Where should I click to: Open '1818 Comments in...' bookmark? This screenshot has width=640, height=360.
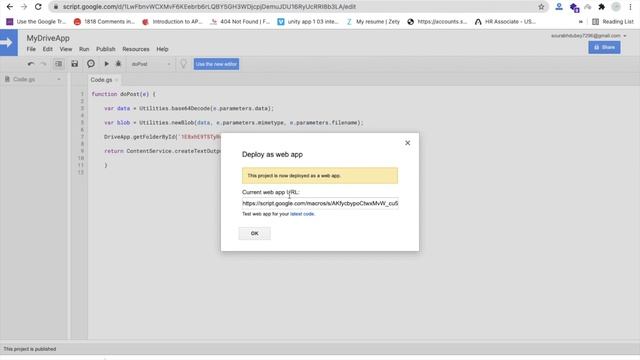(104, 22)
